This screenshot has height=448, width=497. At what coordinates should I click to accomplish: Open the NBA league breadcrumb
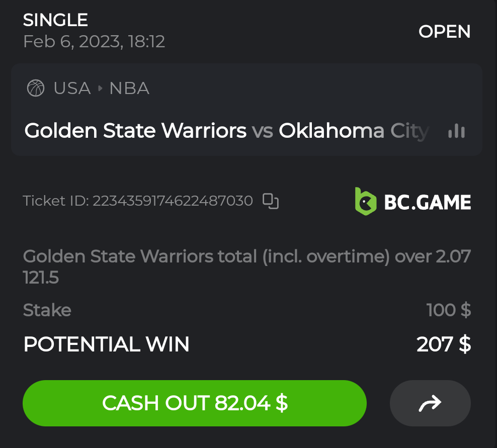pos(129,88)
